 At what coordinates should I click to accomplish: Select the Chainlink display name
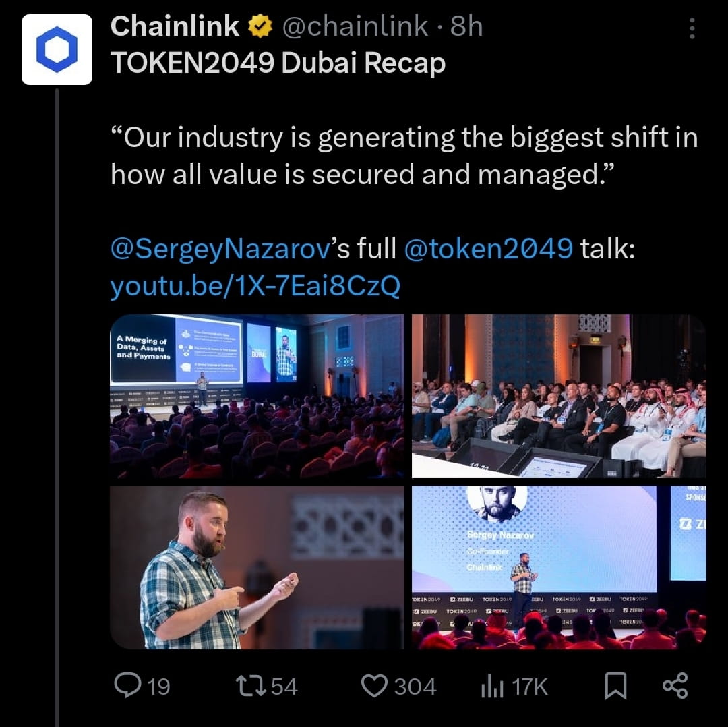point(175,26)
